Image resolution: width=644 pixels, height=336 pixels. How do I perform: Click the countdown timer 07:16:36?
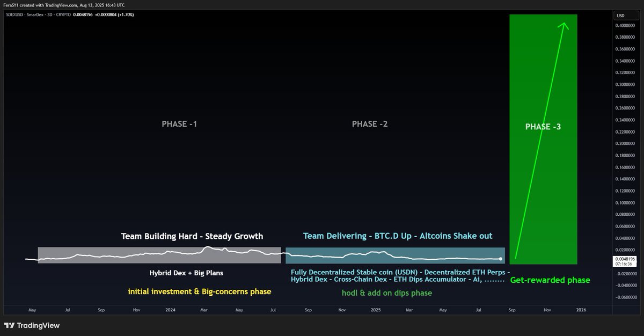[624, 264]
